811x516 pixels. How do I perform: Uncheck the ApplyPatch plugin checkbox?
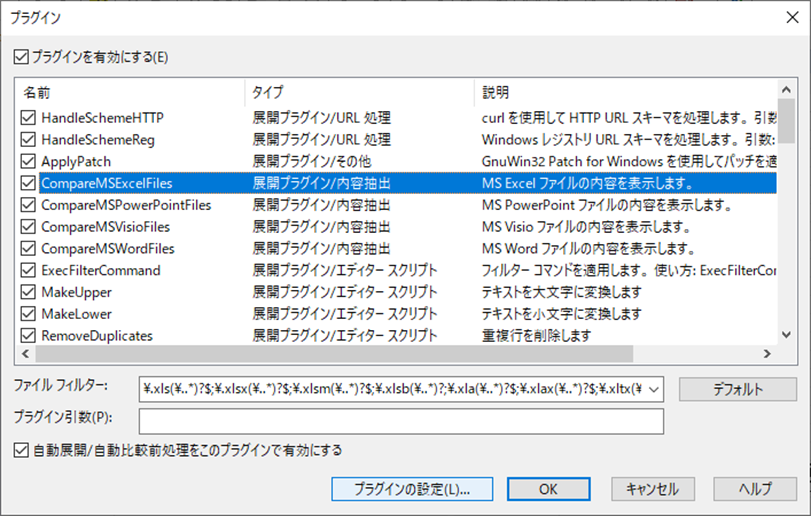click(28, 161)
